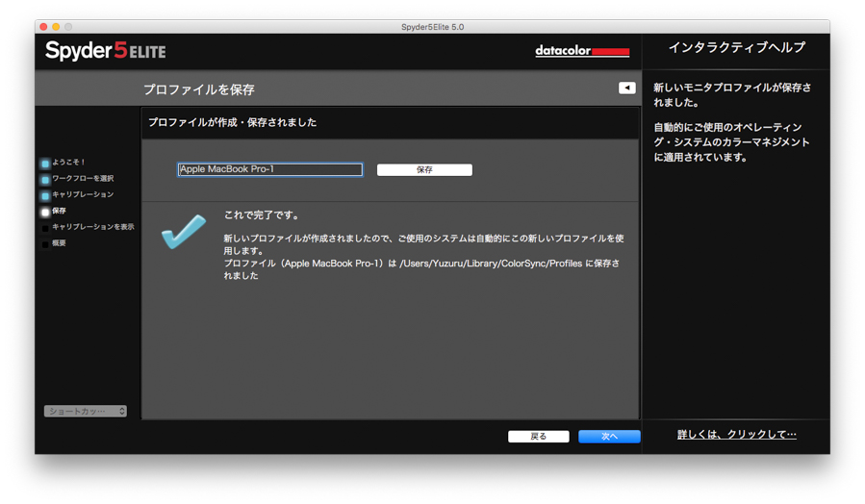865x504 pixels.
Task: Click the profile name input field
Action: pos(269,169)
